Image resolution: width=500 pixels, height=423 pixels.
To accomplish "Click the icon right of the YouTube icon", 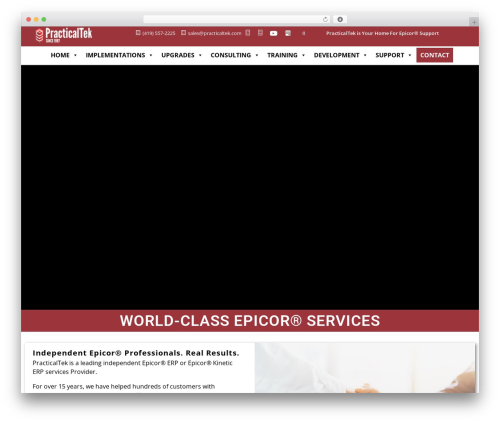I will 288,33.
